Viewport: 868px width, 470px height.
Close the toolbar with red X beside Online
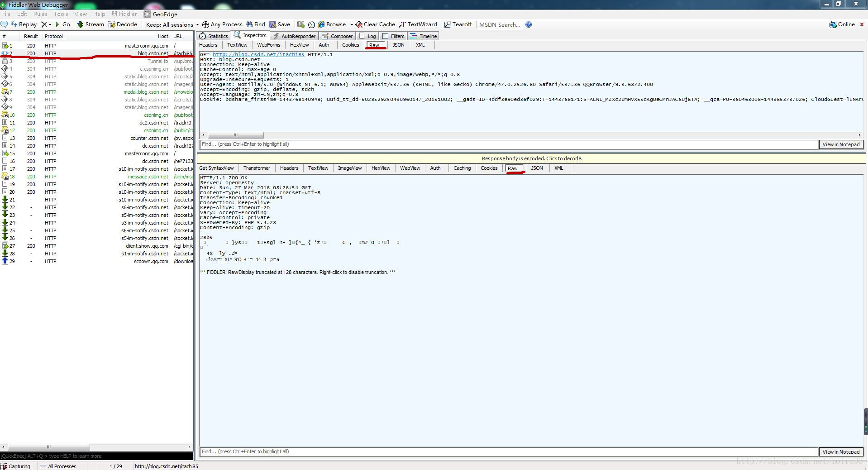pyautogui.click(x=862, y=24)
